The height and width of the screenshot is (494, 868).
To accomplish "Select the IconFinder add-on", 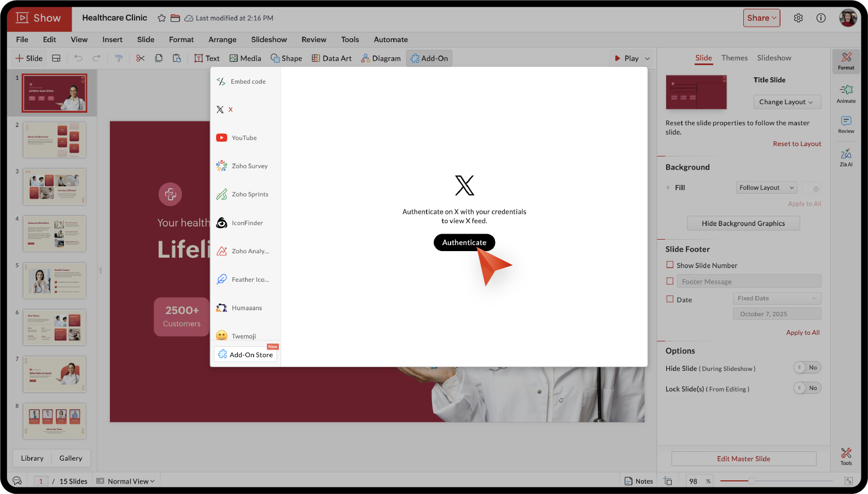I will click(x=240, y=223).
